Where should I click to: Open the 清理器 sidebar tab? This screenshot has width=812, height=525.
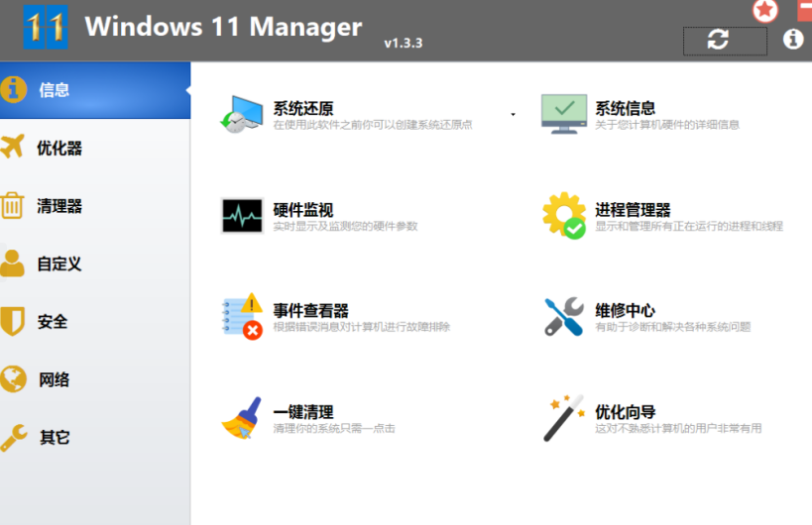[x=95, y=206]
